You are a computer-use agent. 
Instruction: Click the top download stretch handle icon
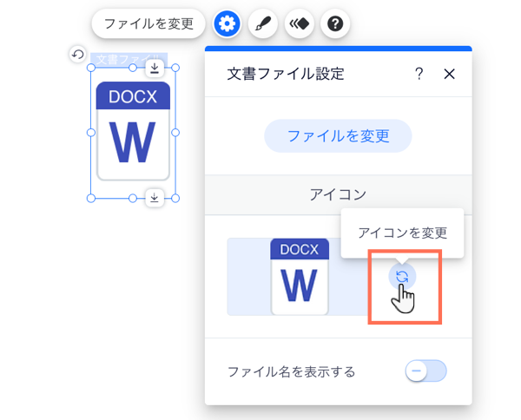(x=155, y=68)
